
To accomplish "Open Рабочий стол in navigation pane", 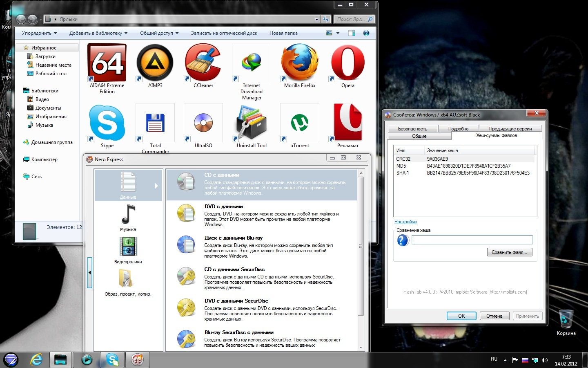I will (x=51, y=74).
